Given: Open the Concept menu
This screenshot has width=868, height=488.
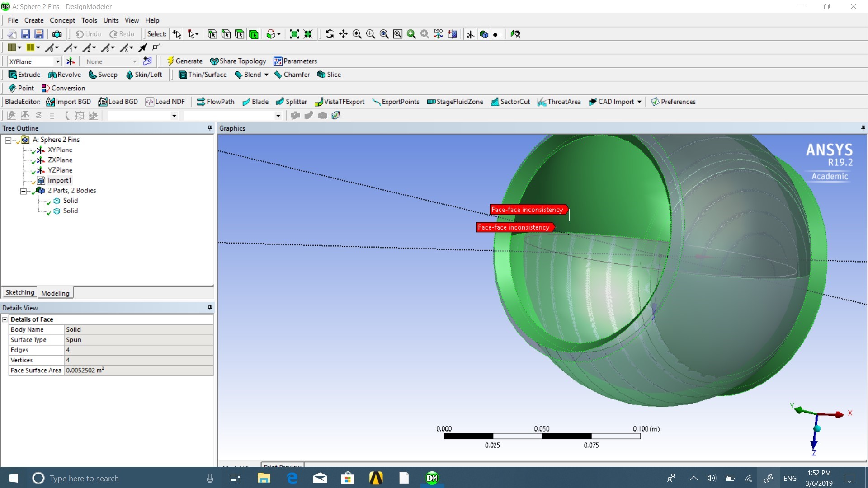Looking at the screenshot, I should [62, 20].
